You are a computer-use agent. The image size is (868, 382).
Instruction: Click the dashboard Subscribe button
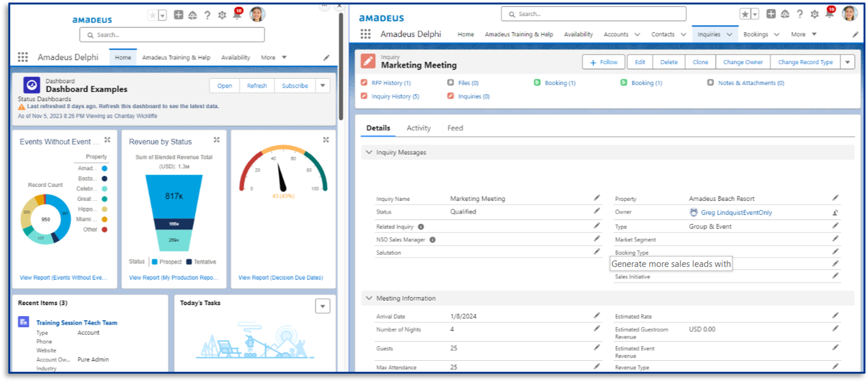(x=295, y=86)
